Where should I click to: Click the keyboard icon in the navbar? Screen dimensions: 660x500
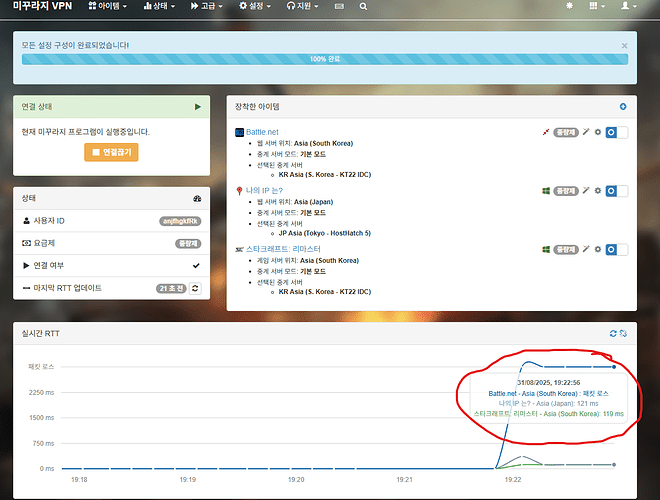[x=339, y=6]
